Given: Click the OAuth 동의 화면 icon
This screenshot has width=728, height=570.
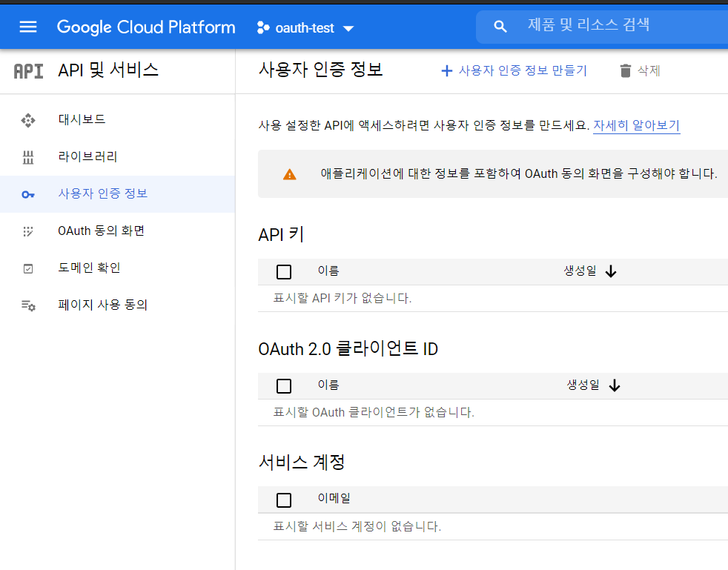Looking at the screenshot, I should pyautogui.click(x=28, y=231).
